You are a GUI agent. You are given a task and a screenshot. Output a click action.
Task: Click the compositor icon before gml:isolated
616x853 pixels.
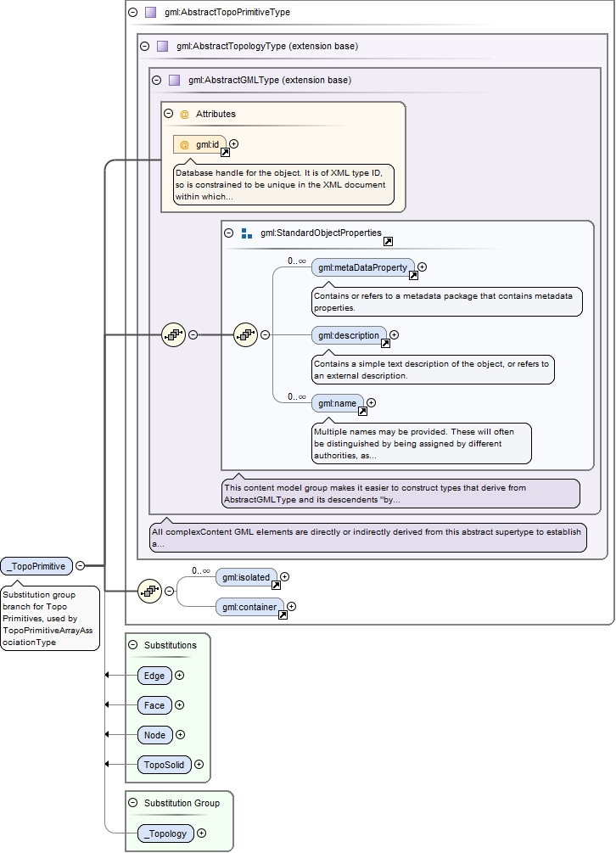pyautogui.click(x=150, y=591)
